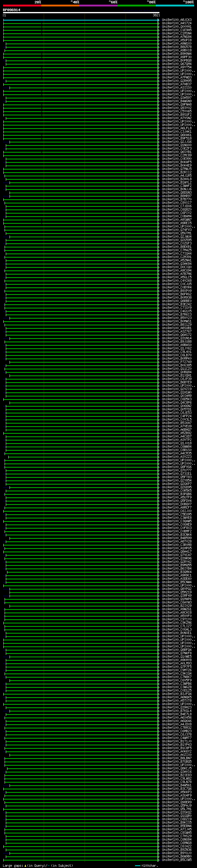Open hit UniRef100_Q67QM4
Image resolution: width=197 pixels, height=868 pixels.
coord(177,64)
